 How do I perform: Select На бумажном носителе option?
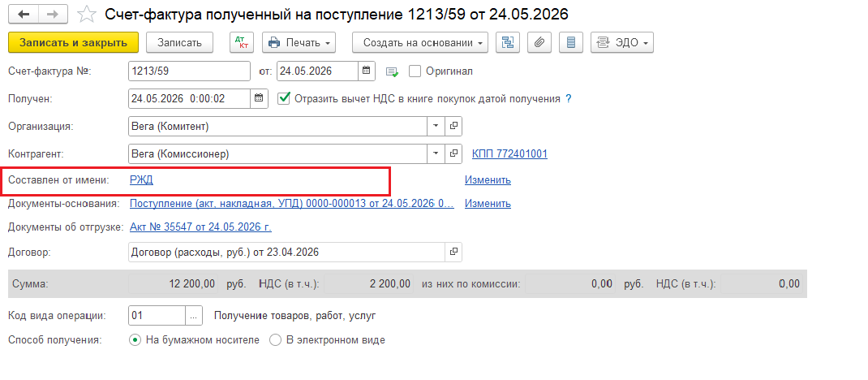[135, 340]
